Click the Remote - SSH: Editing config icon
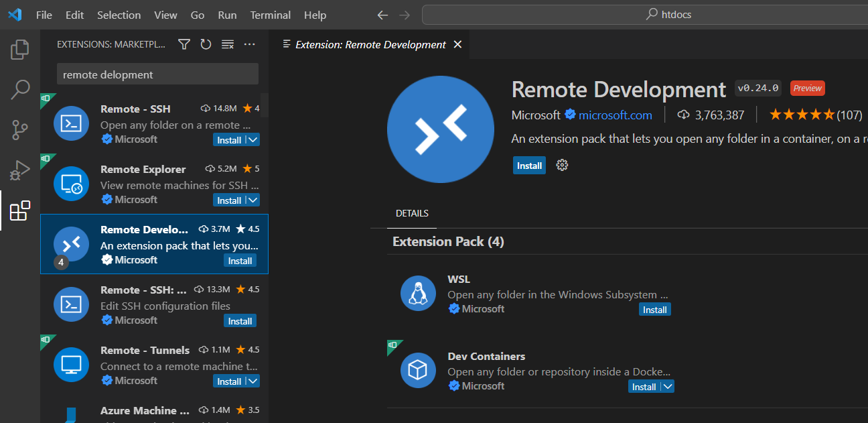868x423 pixels. click(71, 304)
